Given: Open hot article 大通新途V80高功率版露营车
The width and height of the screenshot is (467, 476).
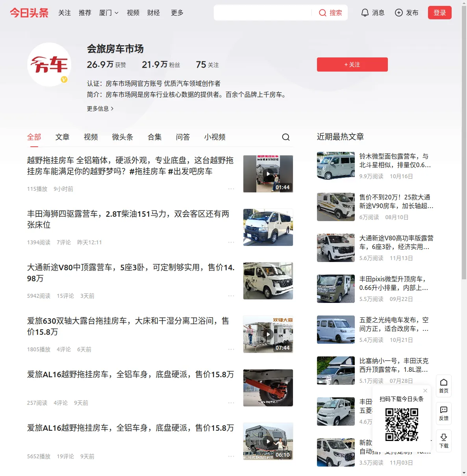Looking at the screenshot, I should (x=396, y=242).
